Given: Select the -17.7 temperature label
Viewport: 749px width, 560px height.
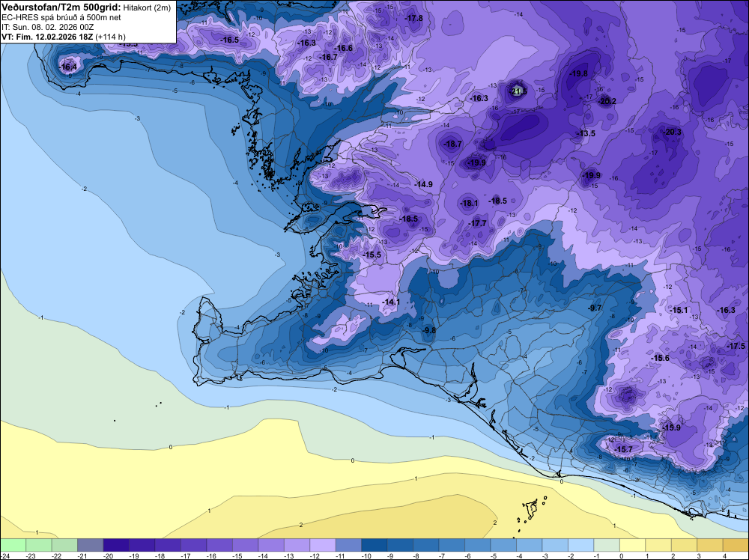Looking at the screenshot, I should (477, 223).
